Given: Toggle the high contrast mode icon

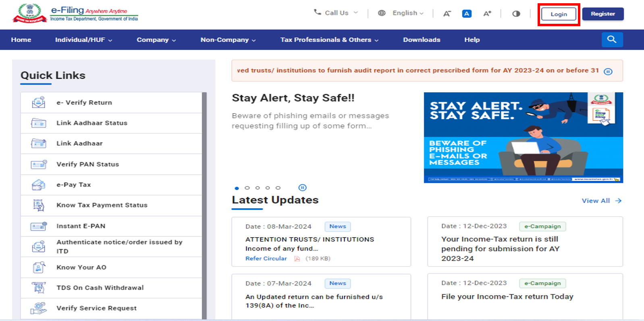Looking at the screenshot, I should pos(516,14).
